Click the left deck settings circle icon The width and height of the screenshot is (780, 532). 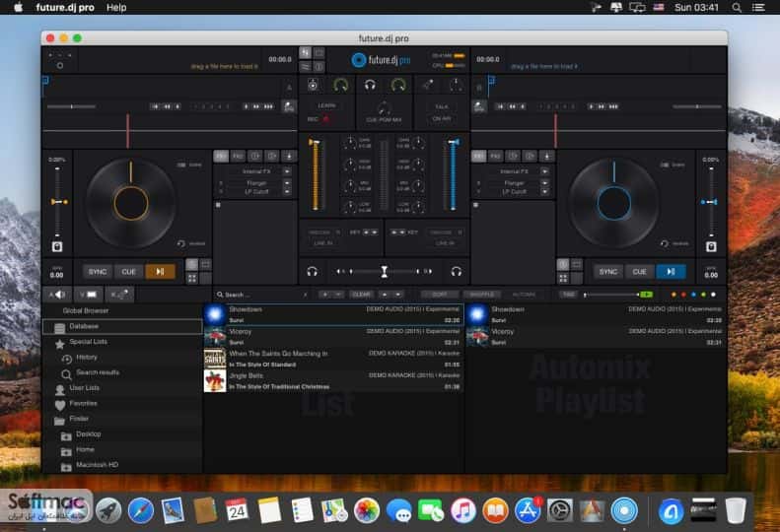coord(60,66)
